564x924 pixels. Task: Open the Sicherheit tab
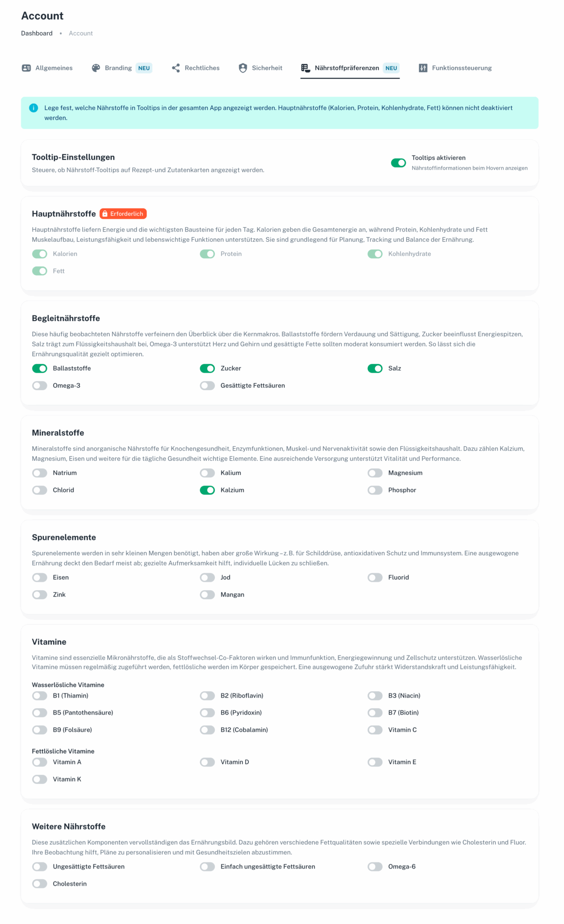(x=267, y=68)
